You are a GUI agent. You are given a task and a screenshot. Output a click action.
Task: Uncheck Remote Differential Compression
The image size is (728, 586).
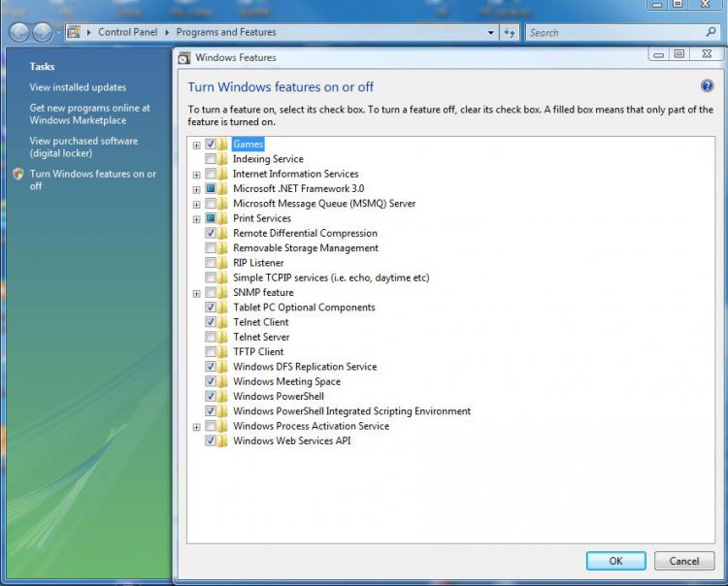(211, 233)
